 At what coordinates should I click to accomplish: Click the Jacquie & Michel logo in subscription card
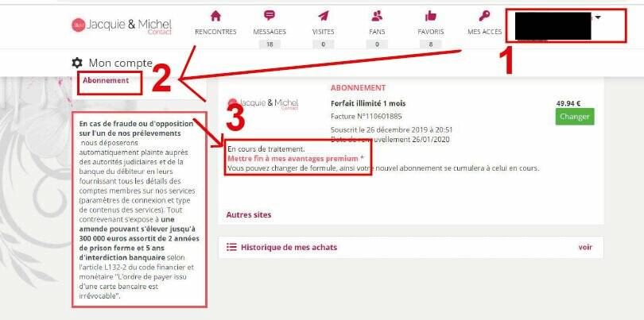(x=263, y=103)
